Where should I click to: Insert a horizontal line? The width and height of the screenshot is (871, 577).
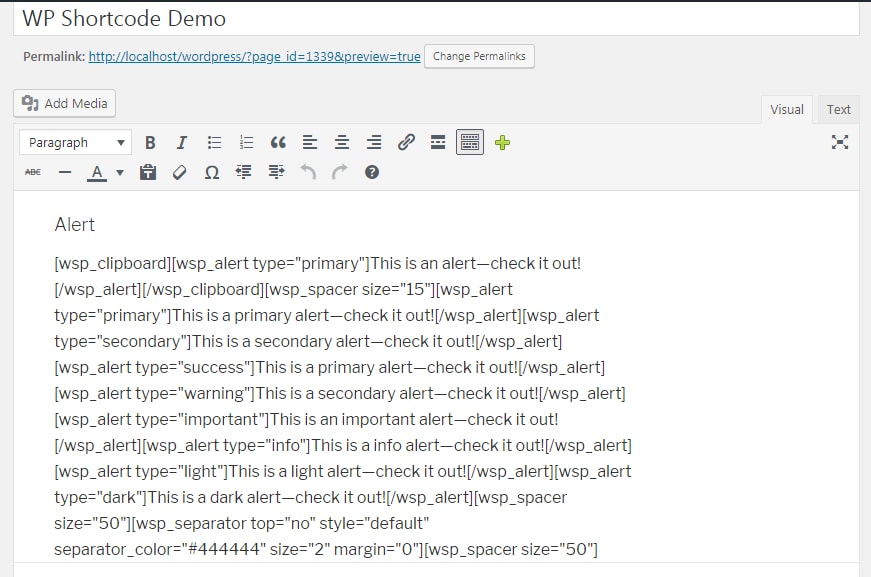click(65, 172)
